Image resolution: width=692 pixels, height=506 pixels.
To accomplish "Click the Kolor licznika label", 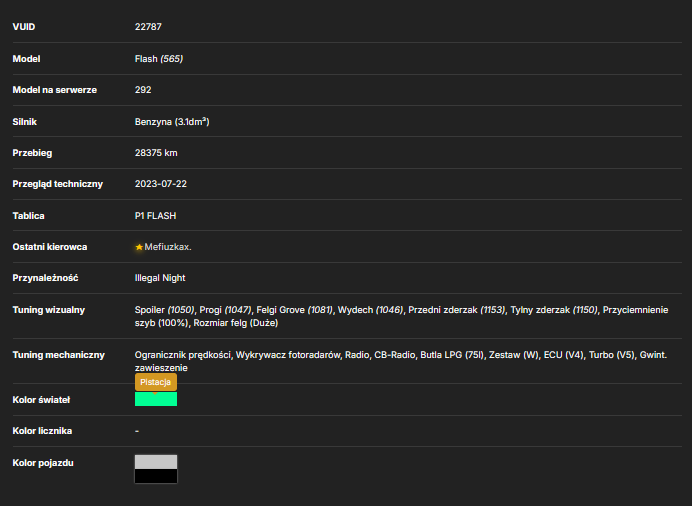I will 42,431.
